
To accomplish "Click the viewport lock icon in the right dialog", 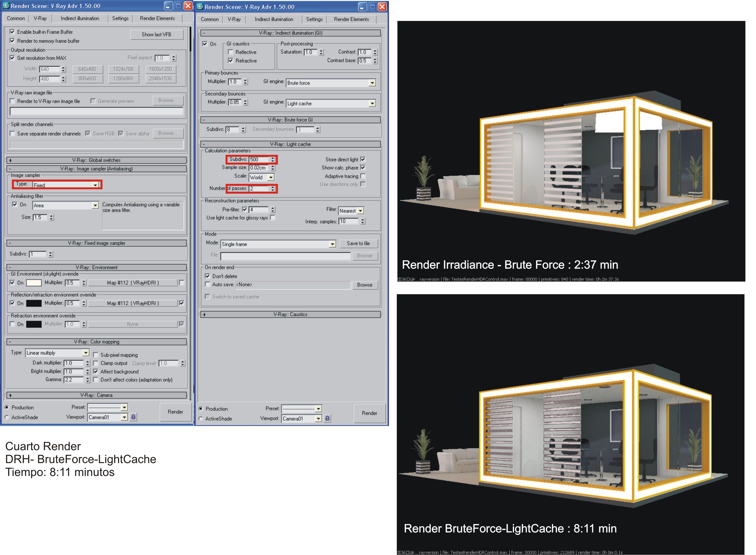I will (x=327, y=418).
